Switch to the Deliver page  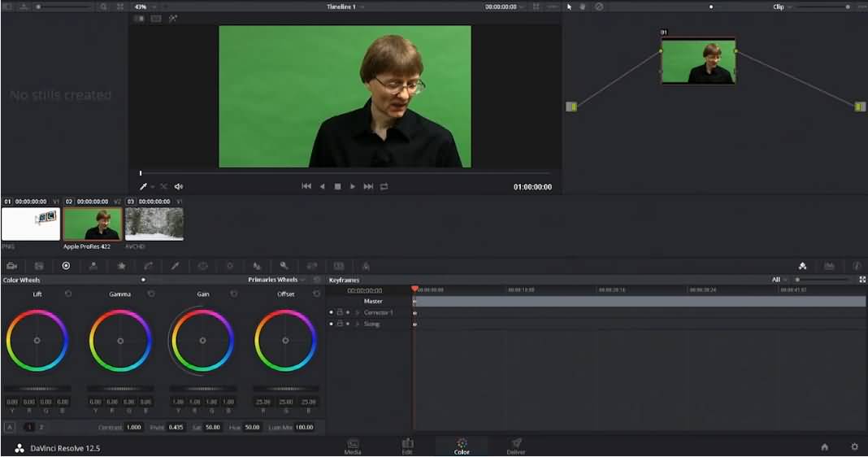516,446
